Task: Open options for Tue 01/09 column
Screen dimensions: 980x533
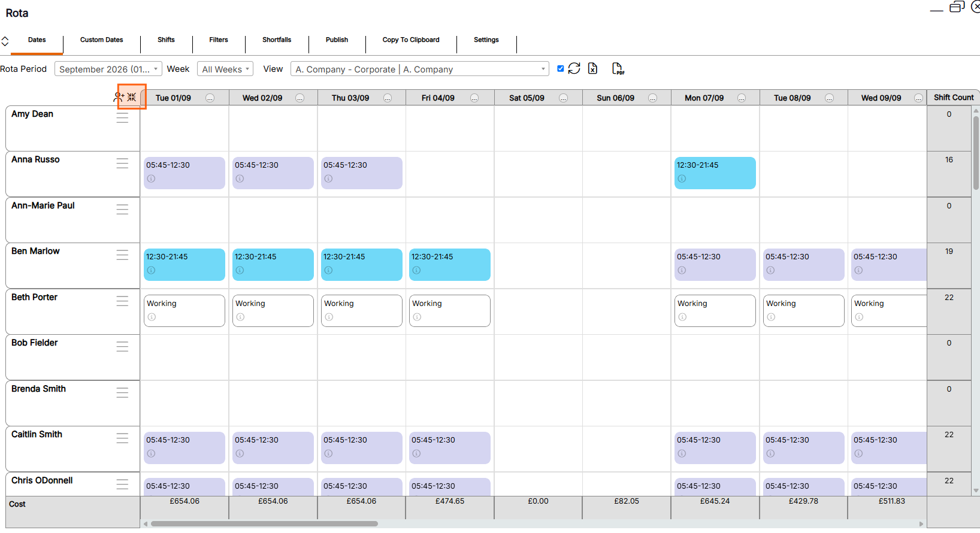Action: pos(210,98)
